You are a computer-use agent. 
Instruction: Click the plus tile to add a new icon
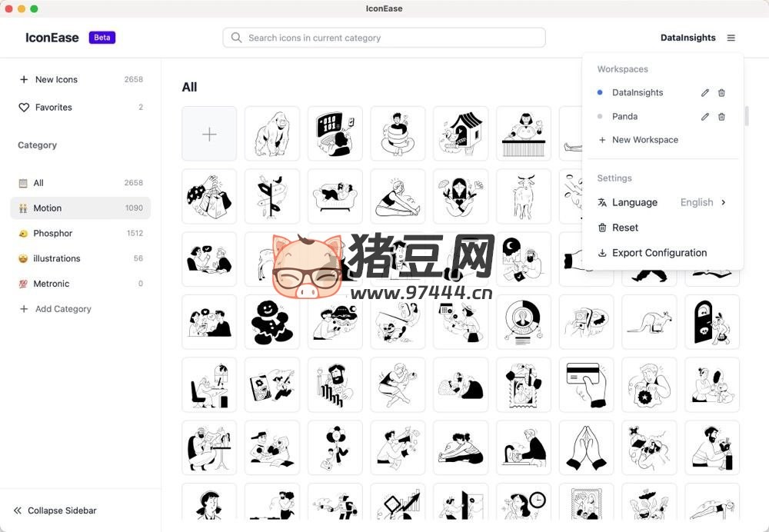[209, 133]
